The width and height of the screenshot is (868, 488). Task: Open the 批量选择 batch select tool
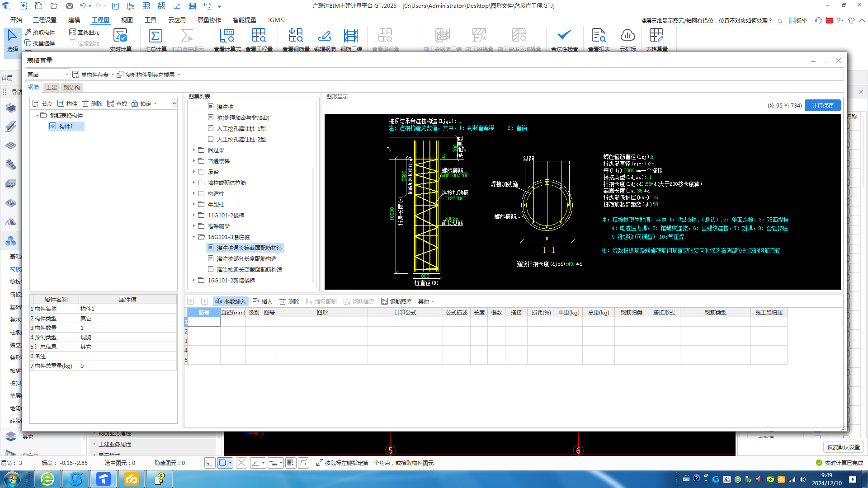[x=40, y=43]
